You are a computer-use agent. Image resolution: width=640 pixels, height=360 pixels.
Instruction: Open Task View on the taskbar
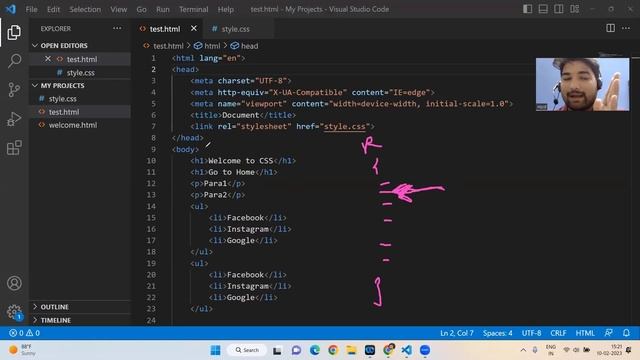[x=278, y=350]
